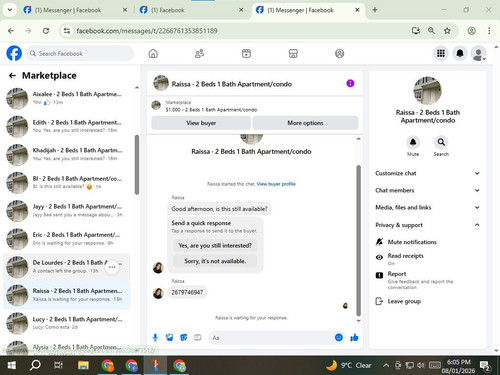Open the notifications bell in the header

[460, 53]
